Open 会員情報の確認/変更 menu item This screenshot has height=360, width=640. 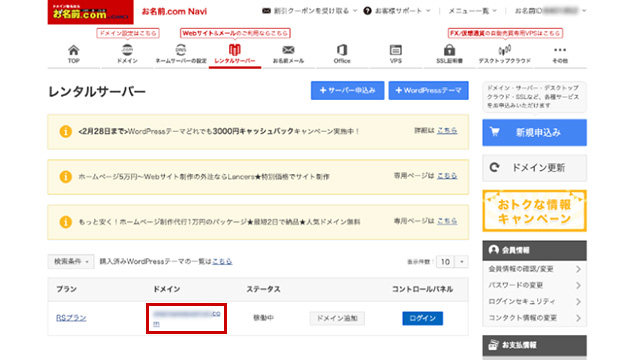[x=534, y=269]
